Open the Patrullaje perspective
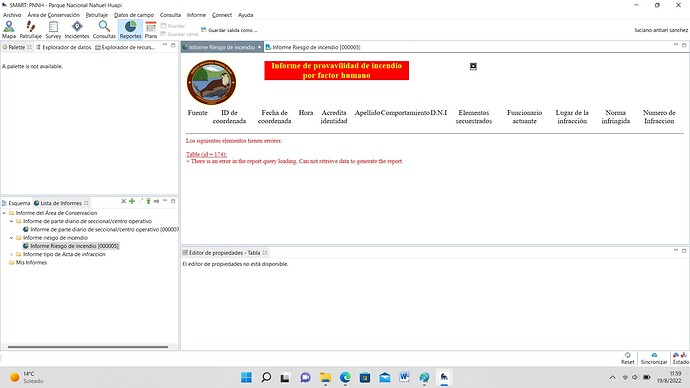The width and height of the screenshot is (690, 388). click(x=30, y=30)
